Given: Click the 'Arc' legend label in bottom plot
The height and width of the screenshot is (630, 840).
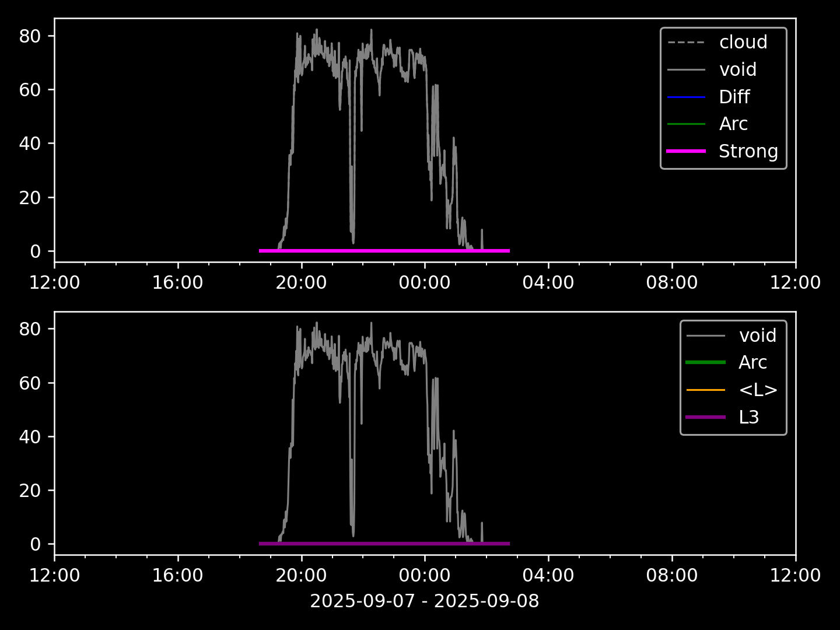Looking at the screenshot, I should click(752, 362).
